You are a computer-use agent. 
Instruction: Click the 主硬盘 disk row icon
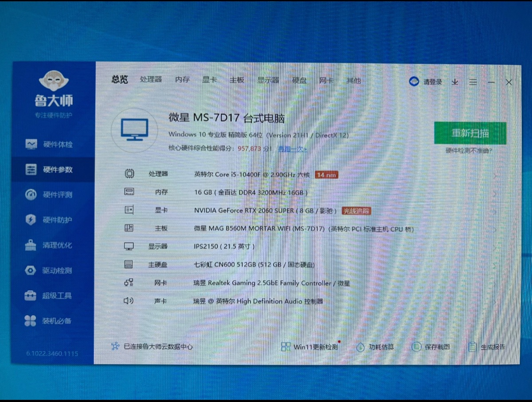point(129,265)
